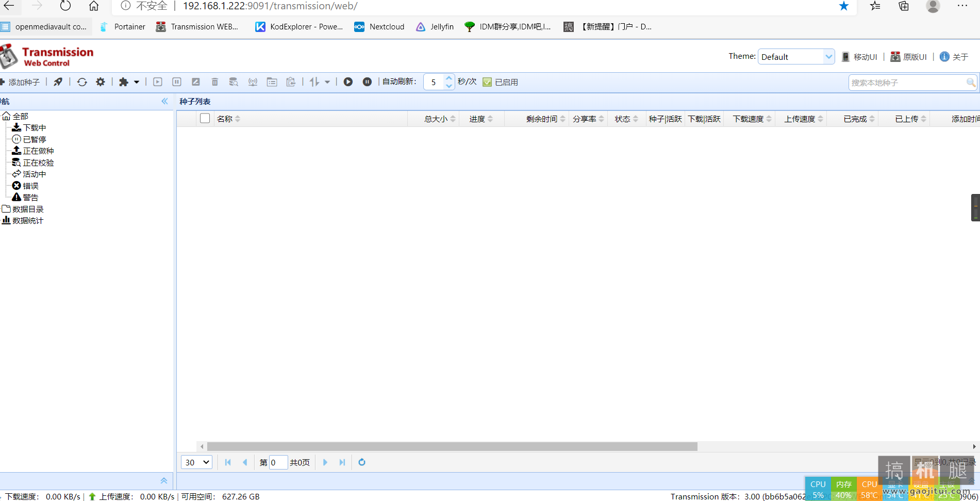Decrease auto-refresh interval with down arrow

click(x=449, y=86)
